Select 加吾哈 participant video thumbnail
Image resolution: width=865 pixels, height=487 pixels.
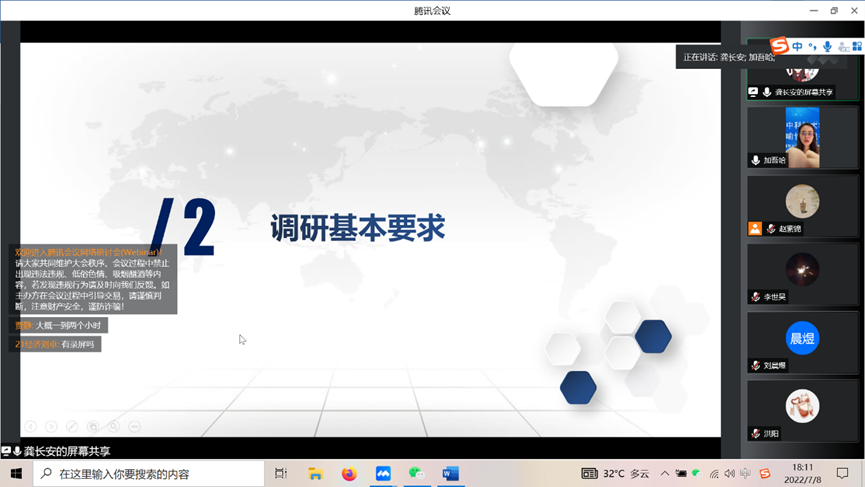coord(802,137)
